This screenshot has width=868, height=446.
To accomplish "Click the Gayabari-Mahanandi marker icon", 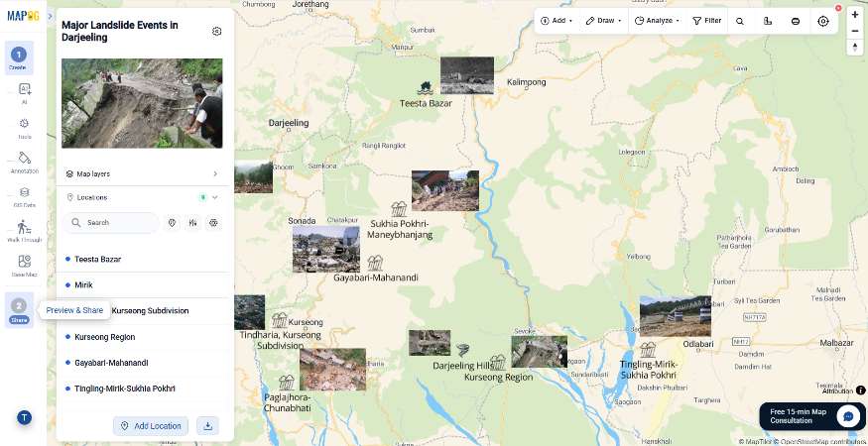I will pos(375,263).
